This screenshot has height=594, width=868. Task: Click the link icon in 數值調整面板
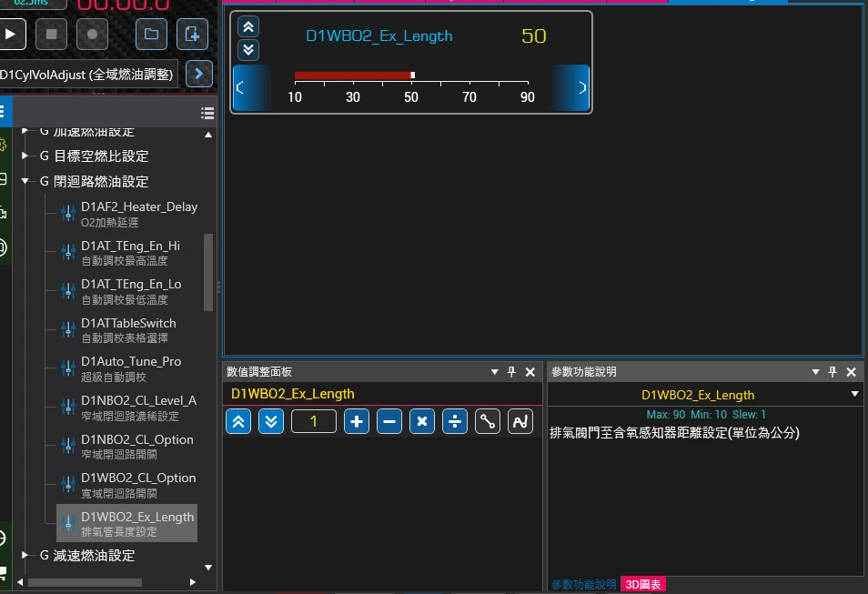pos(487,422)
